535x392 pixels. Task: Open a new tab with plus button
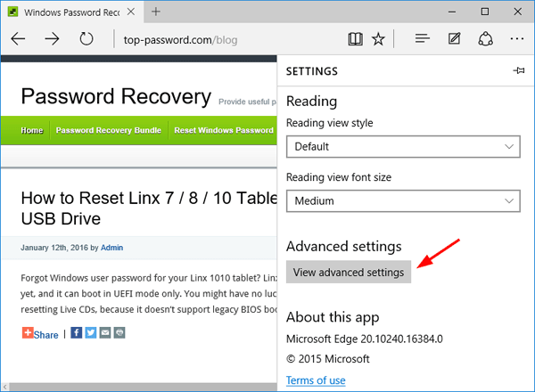pos(156,12)
